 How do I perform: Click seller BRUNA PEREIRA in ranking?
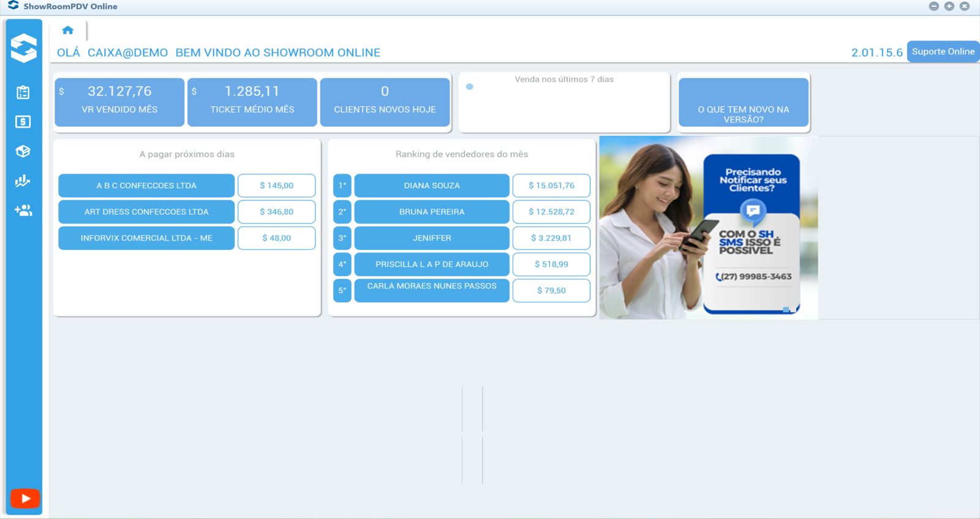click(x=432, y=212)
